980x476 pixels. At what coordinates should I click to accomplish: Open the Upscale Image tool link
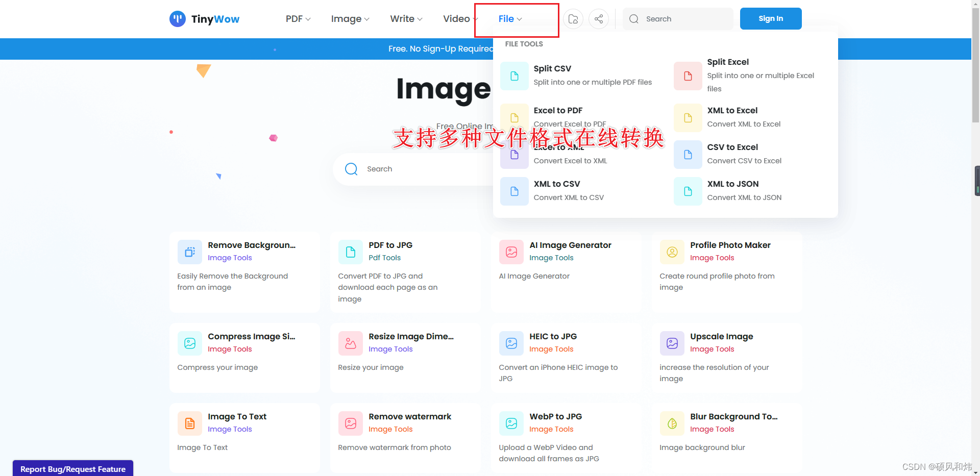tap(721, 337)
